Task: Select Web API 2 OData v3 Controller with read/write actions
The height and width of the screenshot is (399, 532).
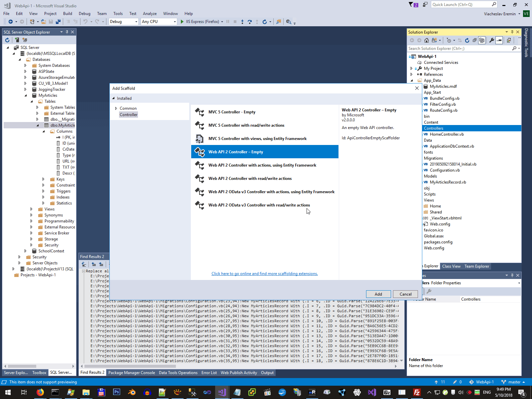Action: 265,205
